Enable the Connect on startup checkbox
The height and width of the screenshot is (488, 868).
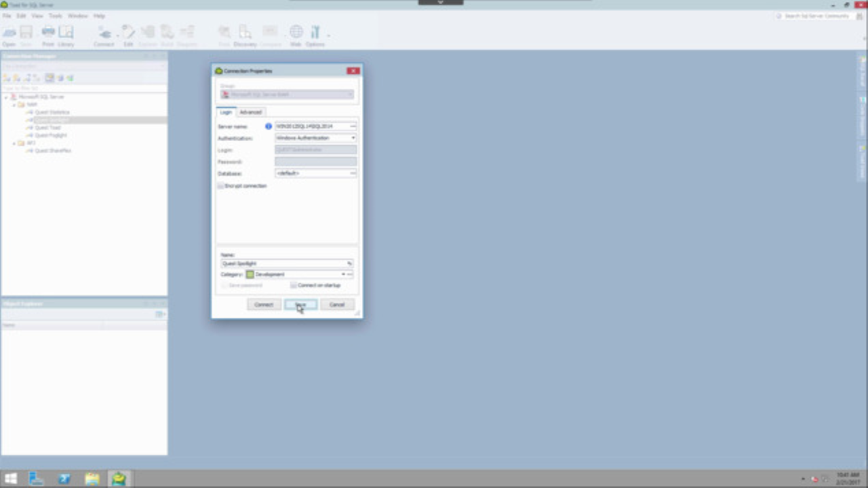(294, 285)
